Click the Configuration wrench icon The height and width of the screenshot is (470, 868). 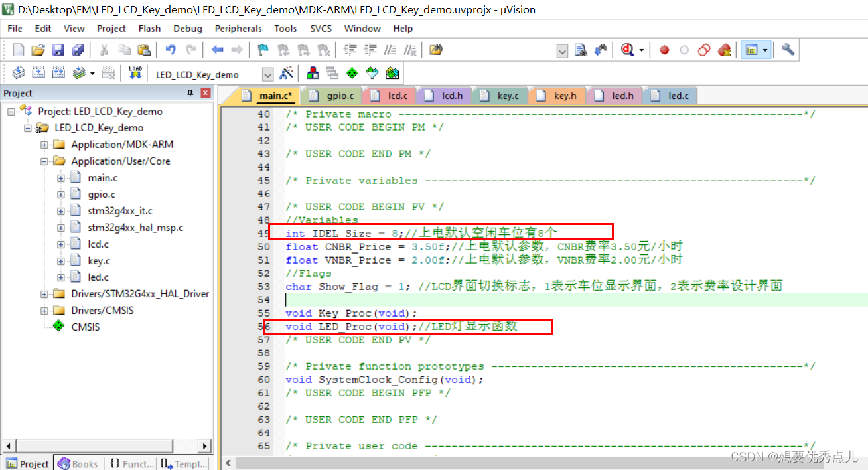[786, 50]
